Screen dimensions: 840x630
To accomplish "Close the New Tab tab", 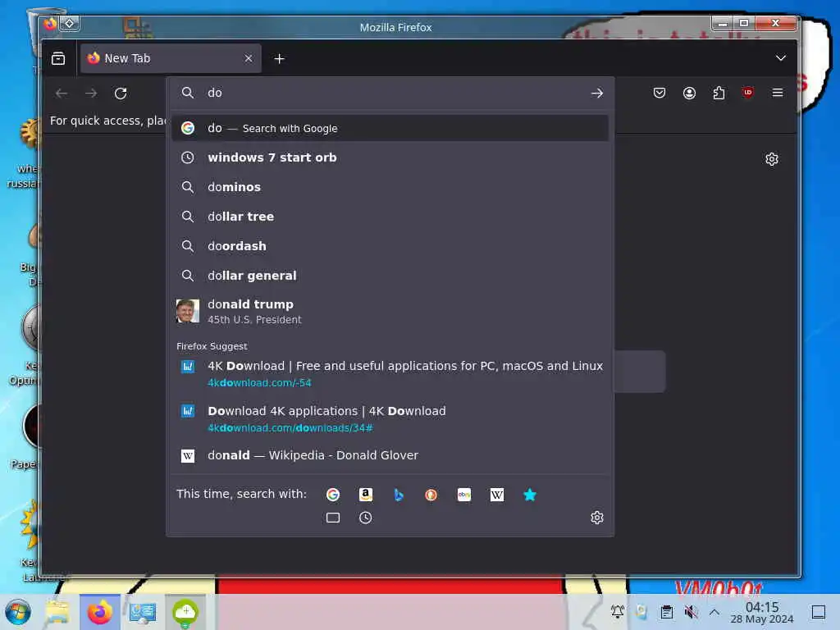I will coord(248,58).
